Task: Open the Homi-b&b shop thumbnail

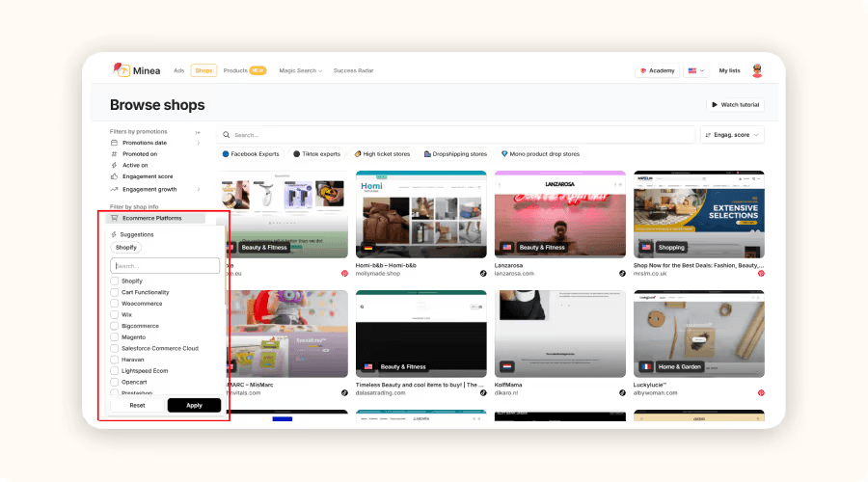Action: (x=421, y=214)
